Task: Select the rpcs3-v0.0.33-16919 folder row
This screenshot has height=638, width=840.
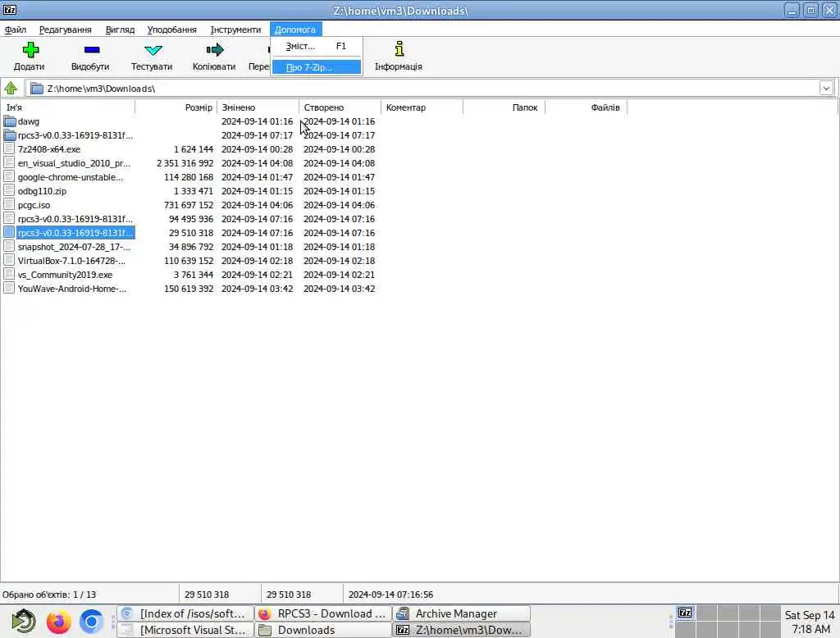Action: pos(75,135)
